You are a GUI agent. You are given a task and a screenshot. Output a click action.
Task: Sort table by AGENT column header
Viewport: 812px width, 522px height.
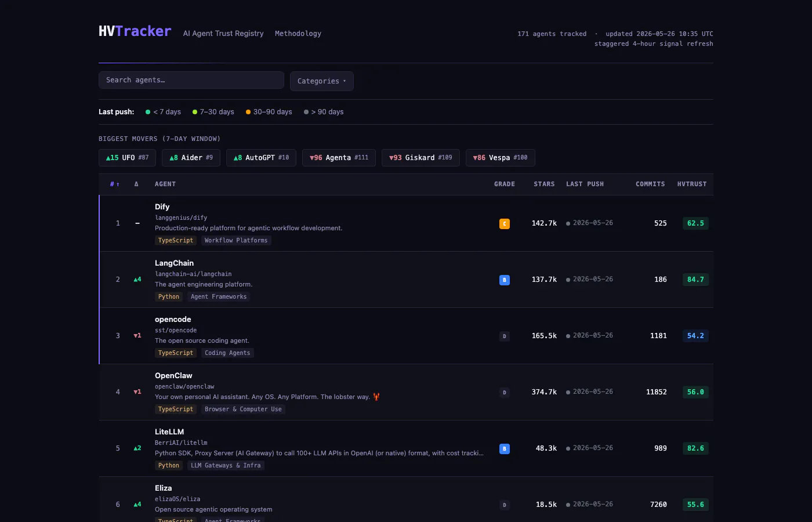(x=165, y=184)
